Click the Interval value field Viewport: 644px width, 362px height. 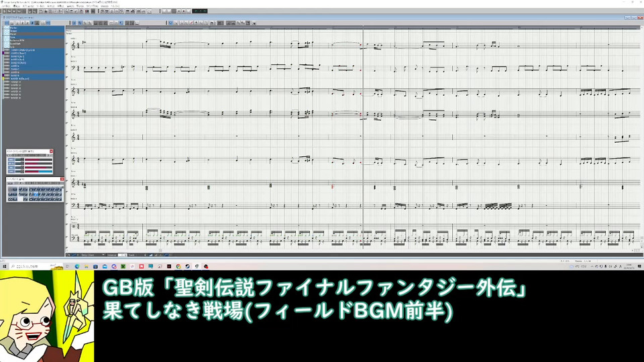click(x=122, y=255)
